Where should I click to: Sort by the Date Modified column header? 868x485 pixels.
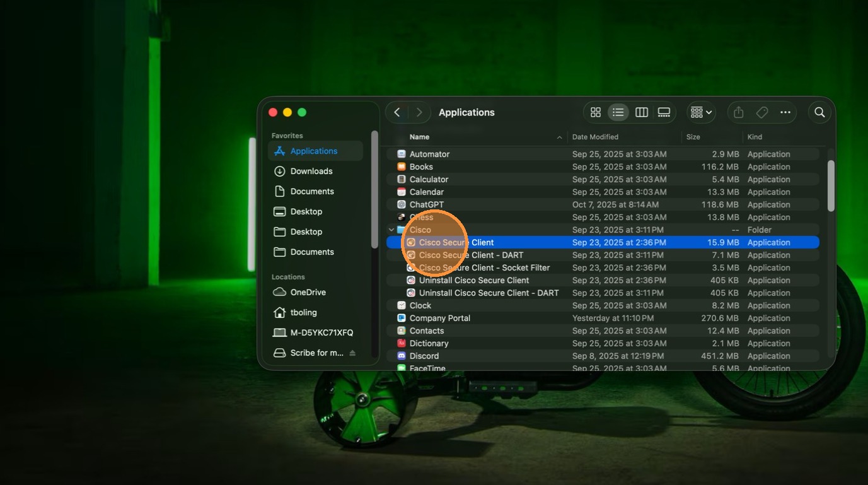click(595, 137)
